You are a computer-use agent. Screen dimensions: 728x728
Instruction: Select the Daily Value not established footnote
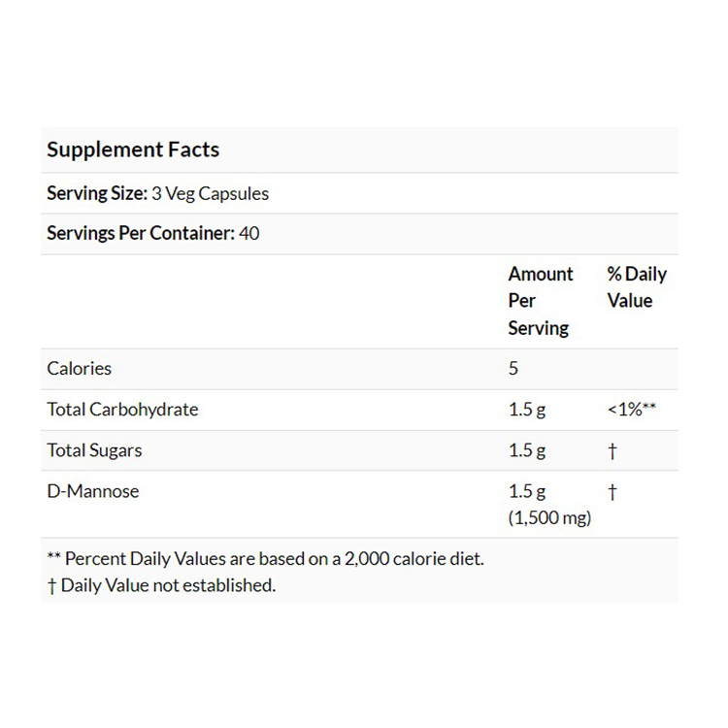click(x=161, y=585)
